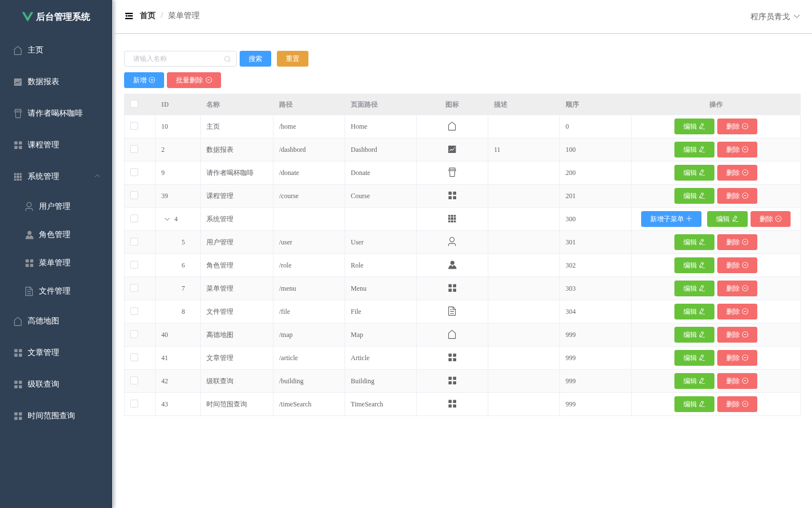The width and height of the screenshot is (812, 508).
Task: Click the chart icon in the 数据报表 table row
Action: click(452, 150)
